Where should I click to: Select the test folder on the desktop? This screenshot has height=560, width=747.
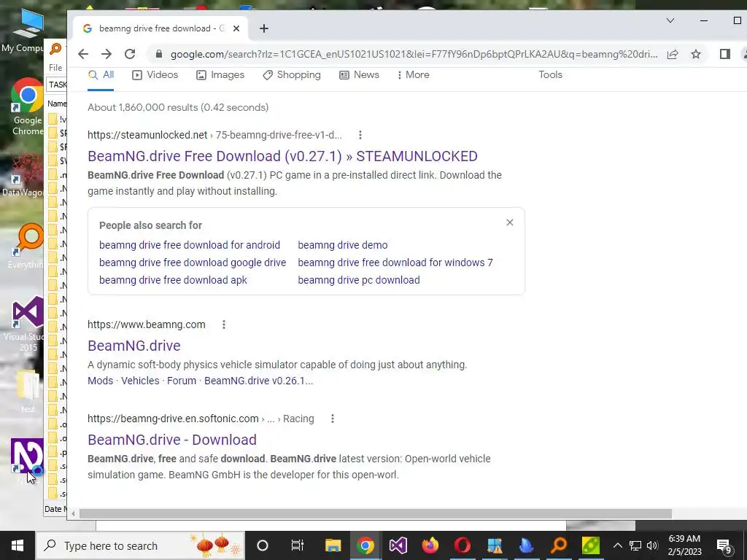click(x=28, y=392)
